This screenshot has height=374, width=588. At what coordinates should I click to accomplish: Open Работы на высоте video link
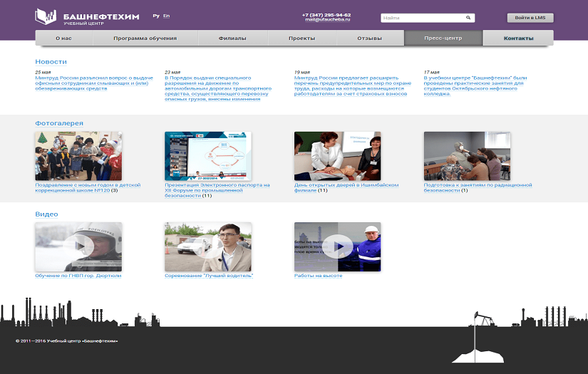point(319,276)
